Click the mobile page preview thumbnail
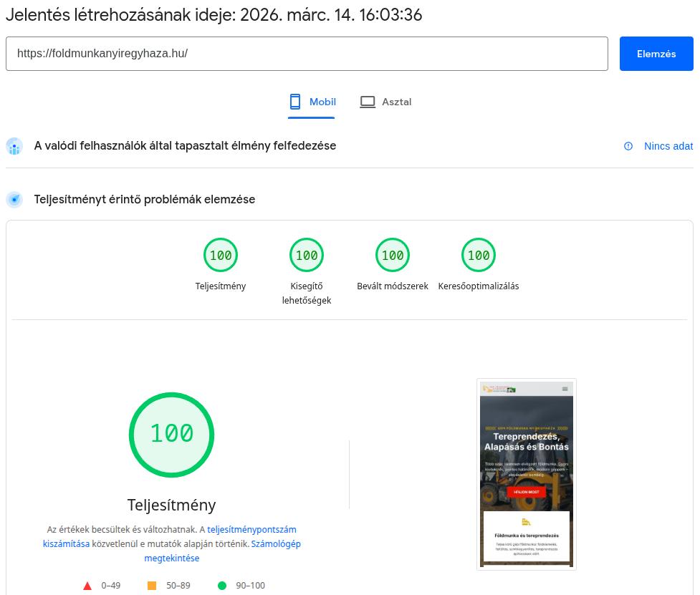700x595 pixels. pos(527,474)
